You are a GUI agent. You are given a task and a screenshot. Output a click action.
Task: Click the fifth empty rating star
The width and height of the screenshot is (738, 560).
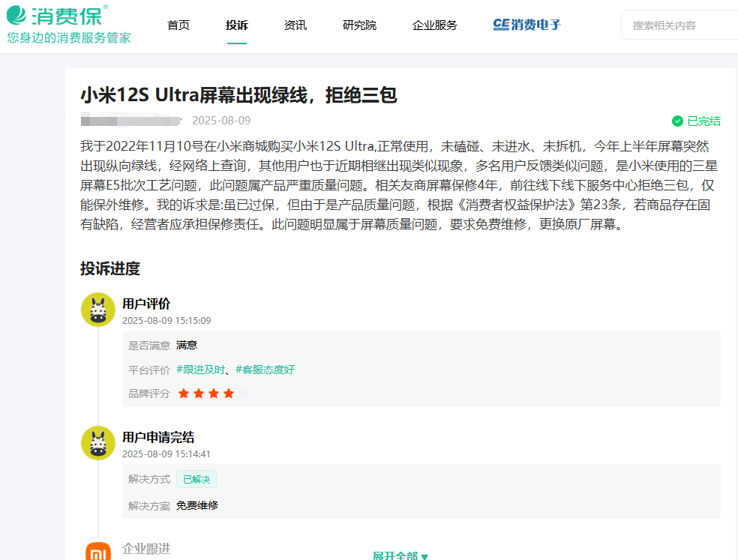coord(244,394)
